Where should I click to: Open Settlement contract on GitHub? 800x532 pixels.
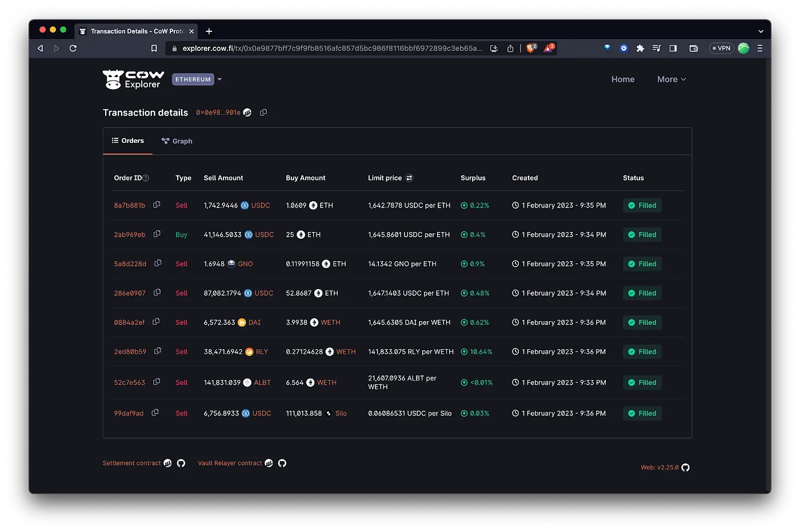(181, 463)
